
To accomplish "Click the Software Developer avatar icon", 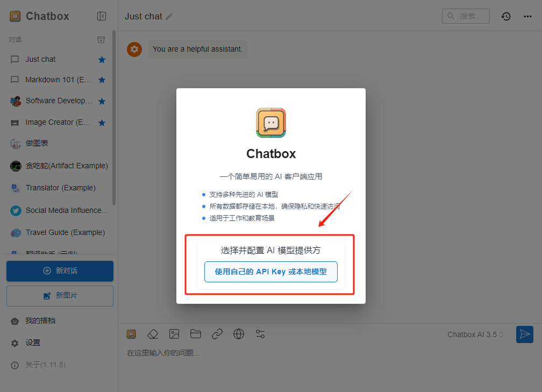I will pyautogui.click(x=16, y=101).
